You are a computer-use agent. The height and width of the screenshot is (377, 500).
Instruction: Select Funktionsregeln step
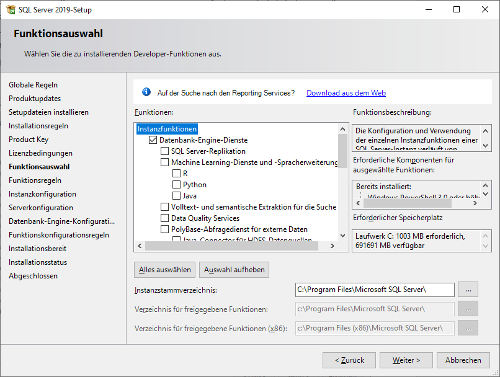point(35,180)
